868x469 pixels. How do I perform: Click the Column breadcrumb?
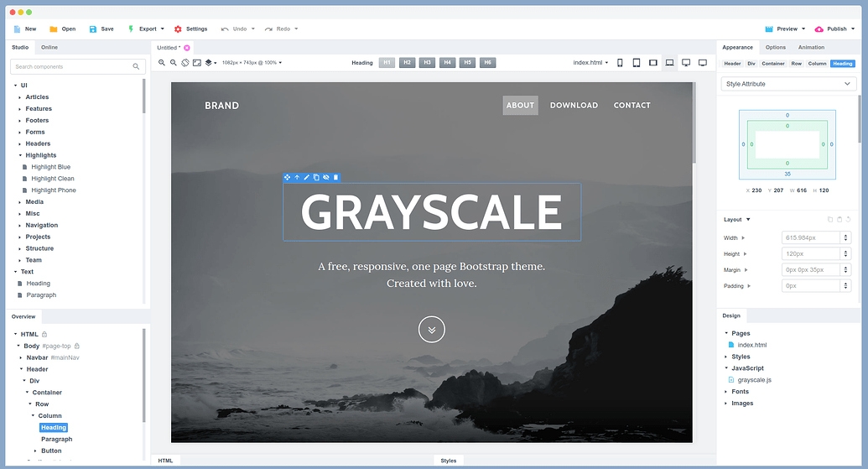click(x=817, y=64)
